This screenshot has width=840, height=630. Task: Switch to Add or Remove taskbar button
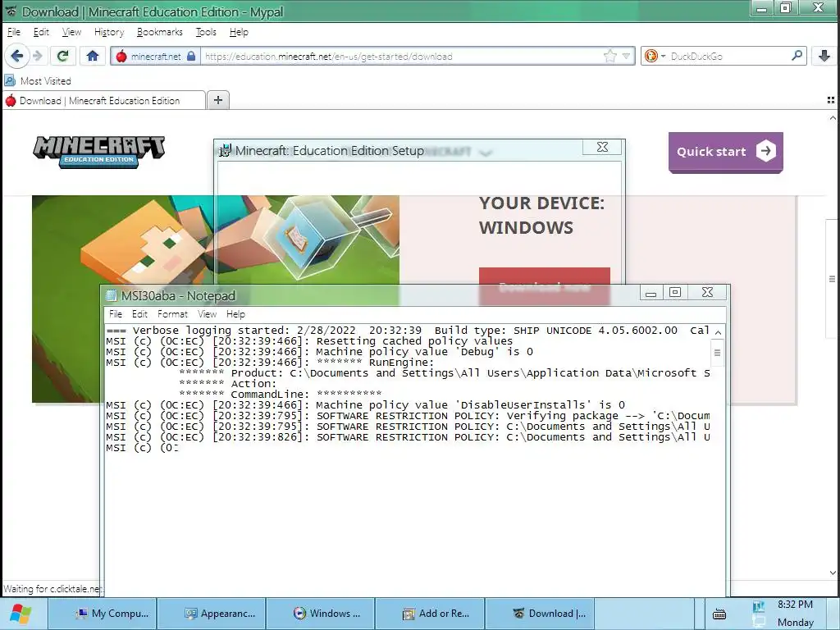(x=431, y=614)
